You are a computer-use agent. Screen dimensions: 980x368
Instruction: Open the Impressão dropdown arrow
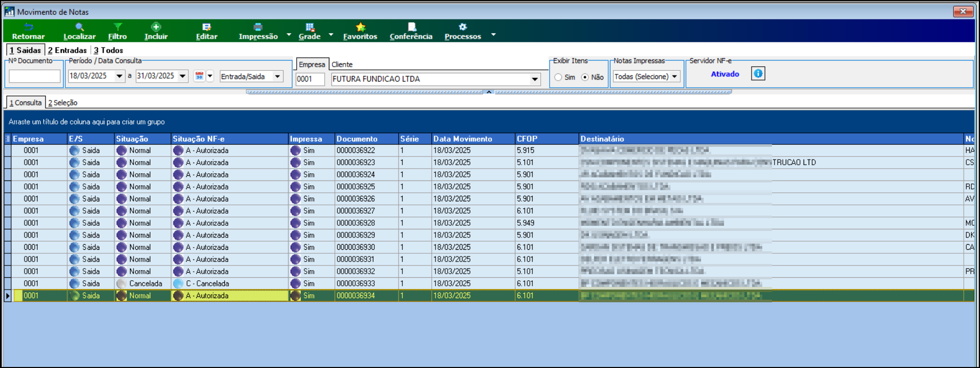tap(289, 35)
